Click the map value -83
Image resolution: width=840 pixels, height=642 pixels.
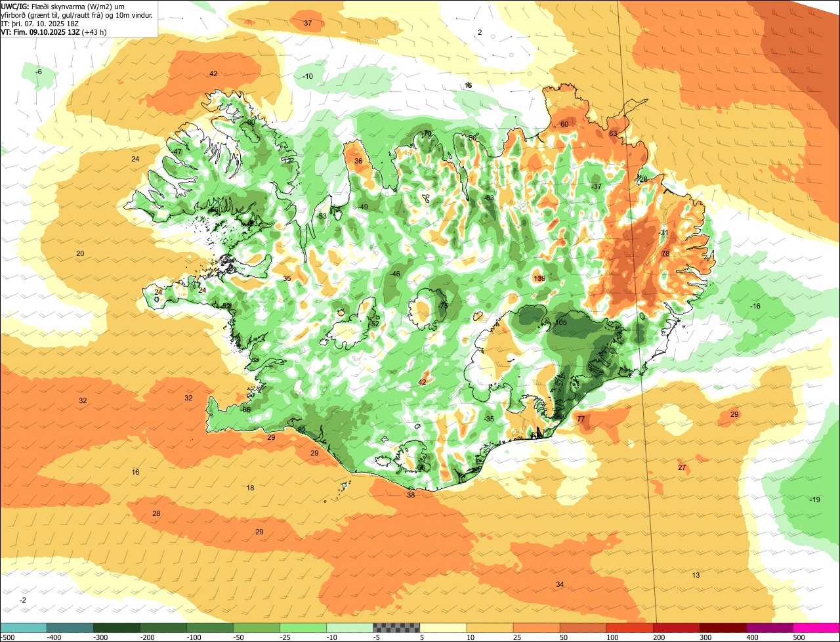[488, 198]
